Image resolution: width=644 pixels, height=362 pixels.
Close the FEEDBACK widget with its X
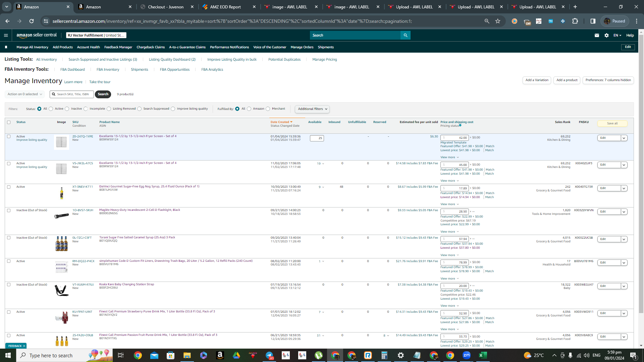pos(24,346)
